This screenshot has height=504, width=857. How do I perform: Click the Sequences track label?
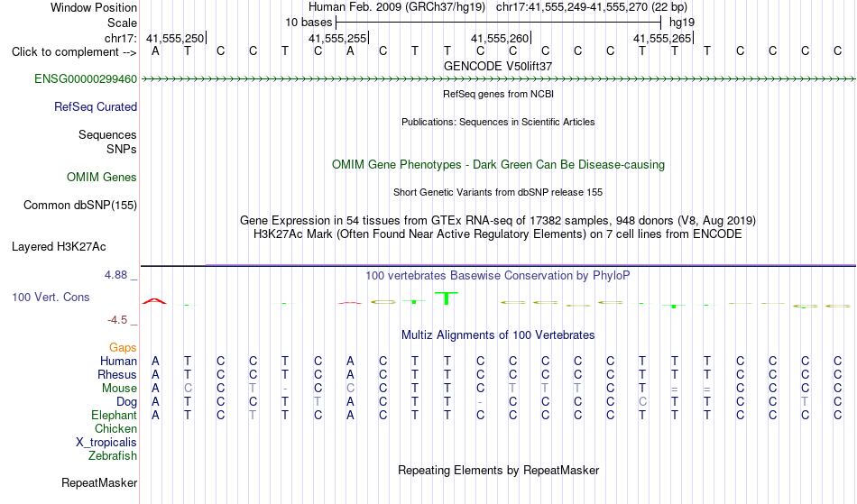point(107,135)
